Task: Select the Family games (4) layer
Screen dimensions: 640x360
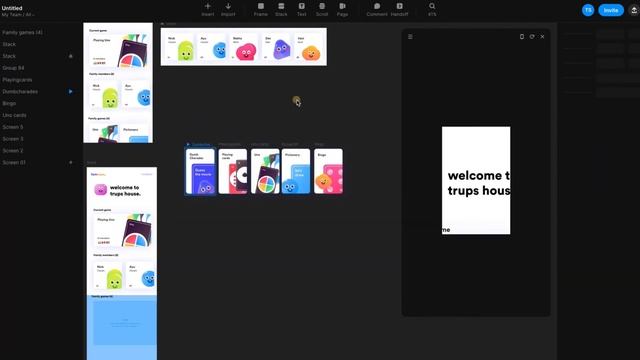Action: coord(22,32)
